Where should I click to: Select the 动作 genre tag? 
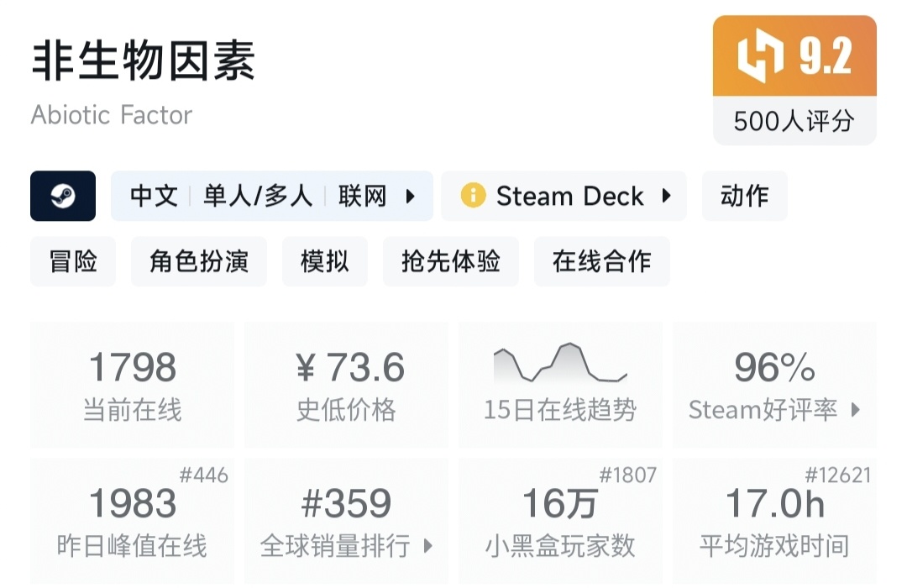point(744,196)
